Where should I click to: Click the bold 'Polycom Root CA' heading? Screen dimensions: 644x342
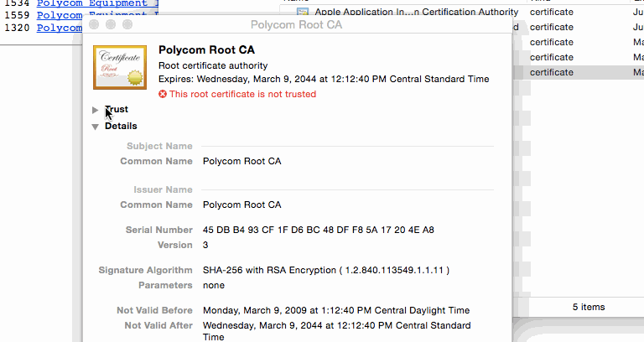click(x=206, y=50)
